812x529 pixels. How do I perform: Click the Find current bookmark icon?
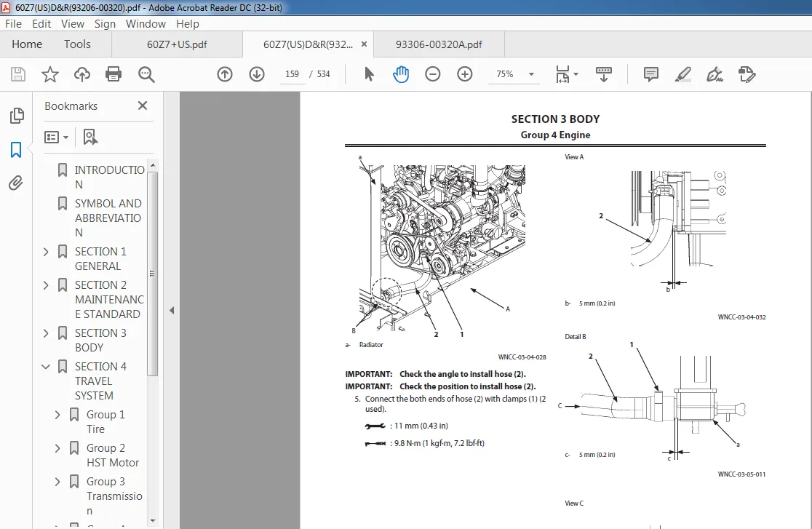click(x=90, y=137)
